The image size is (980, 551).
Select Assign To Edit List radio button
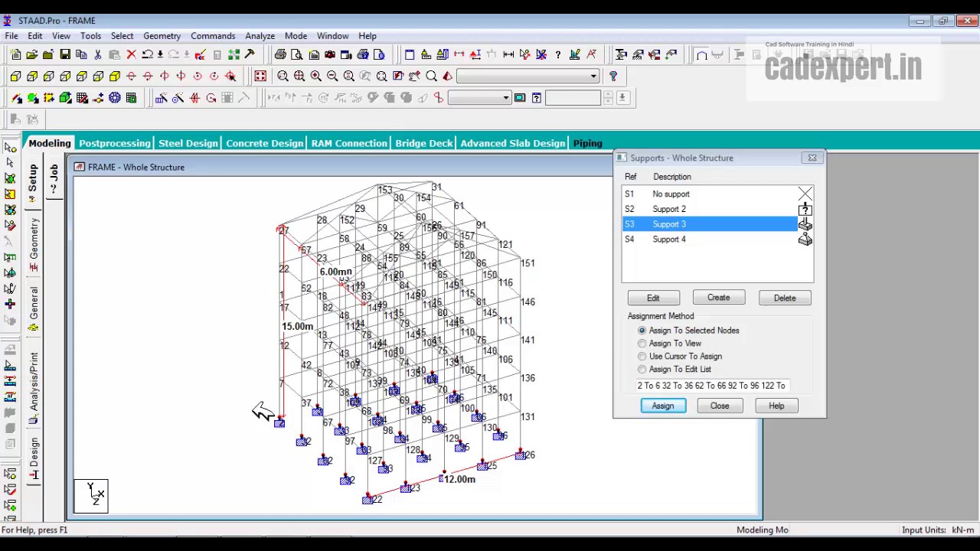coord(642,370)
